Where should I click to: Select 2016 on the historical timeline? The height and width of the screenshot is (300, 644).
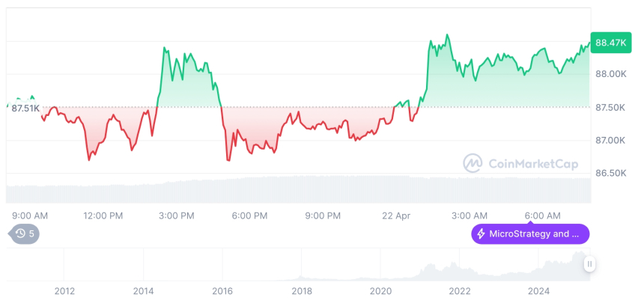tap(222, 290)
